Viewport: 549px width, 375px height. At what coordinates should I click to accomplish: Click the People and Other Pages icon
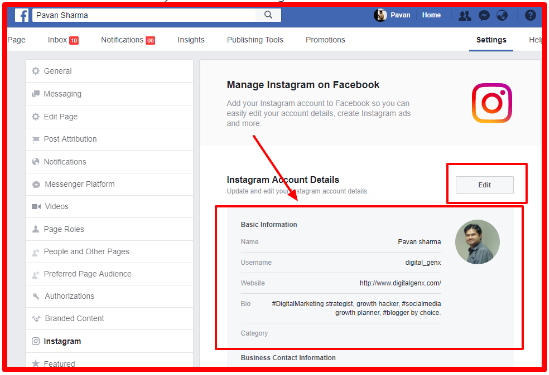click(35, 252)
